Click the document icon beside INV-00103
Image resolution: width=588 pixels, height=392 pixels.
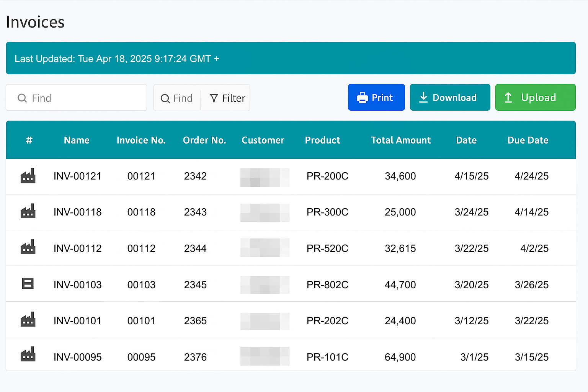pyautogui.click(x=28, y=284)
